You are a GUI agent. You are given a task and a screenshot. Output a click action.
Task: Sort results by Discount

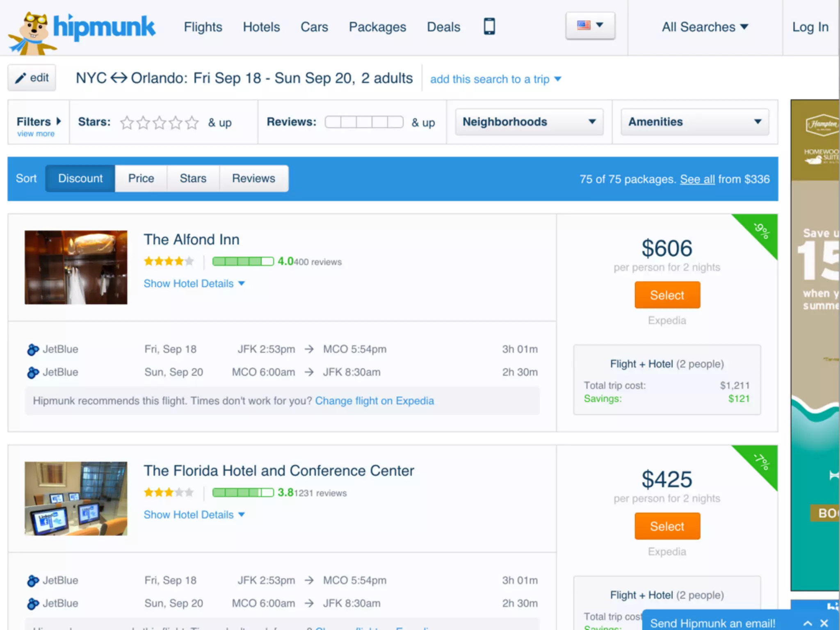point(80,178)
